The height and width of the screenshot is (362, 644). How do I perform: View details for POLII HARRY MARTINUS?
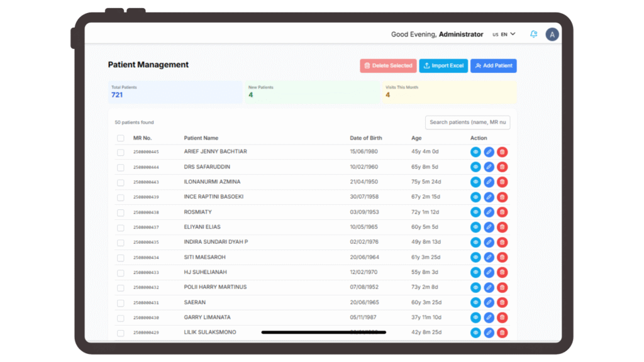pyautogui.click(x=475, y=287)
